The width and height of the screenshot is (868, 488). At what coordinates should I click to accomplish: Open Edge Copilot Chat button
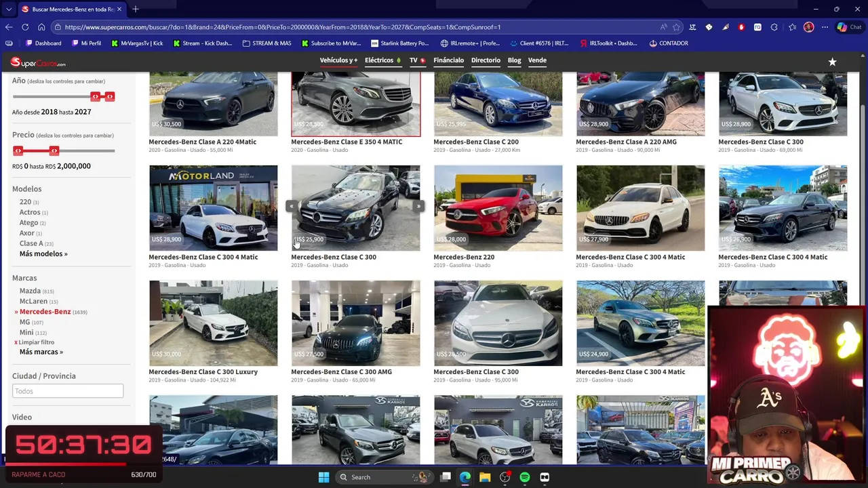click(x=848, y=27)
